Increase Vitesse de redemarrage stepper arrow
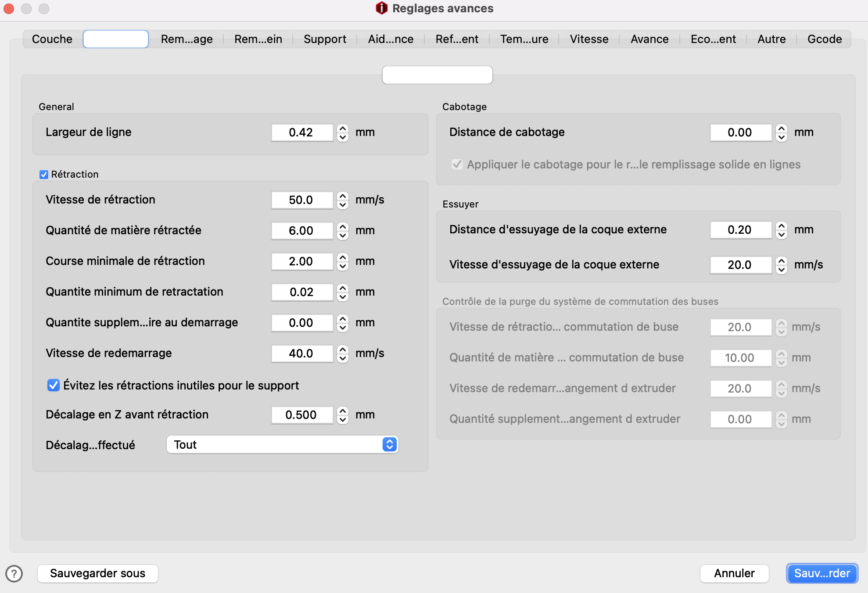 pos(343,349)
